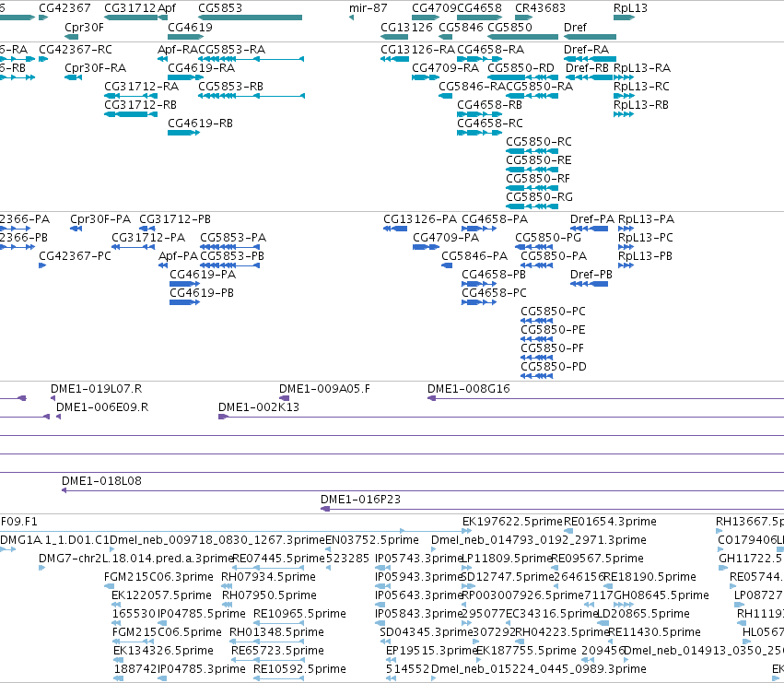The image size is (784, 683).
Task: Click the CG5853 gene feature bar
Action: pyautogui.click(x=250, y=18)
